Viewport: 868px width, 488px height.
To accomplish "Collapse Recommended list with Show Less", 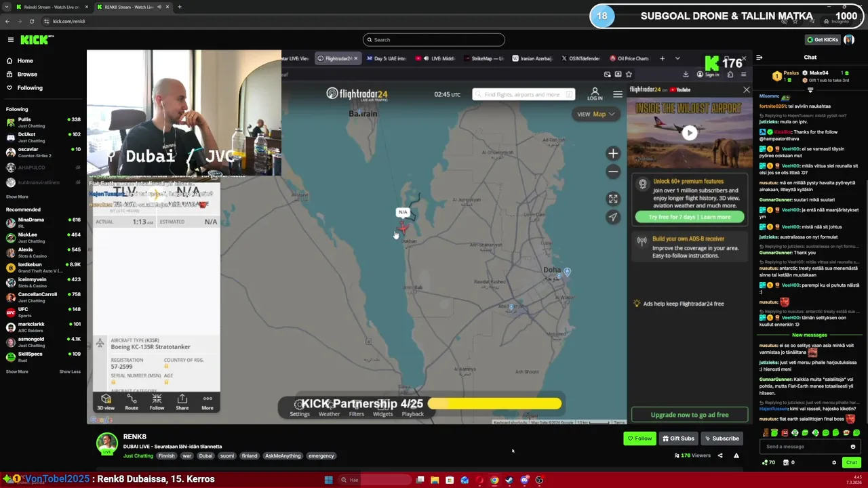I will tap(70, 372).
